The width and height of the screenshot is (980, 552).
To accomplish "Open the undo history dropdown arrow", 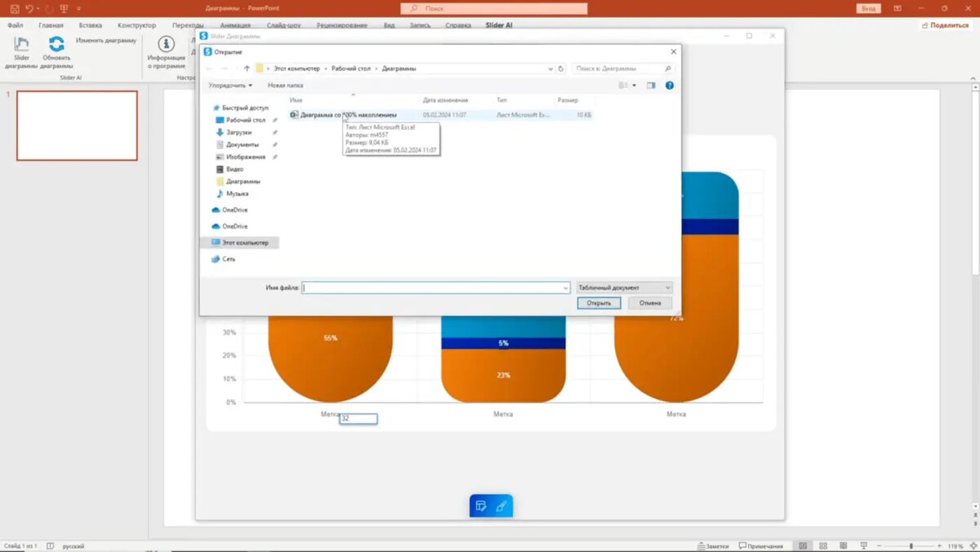I will coord(38,8).
